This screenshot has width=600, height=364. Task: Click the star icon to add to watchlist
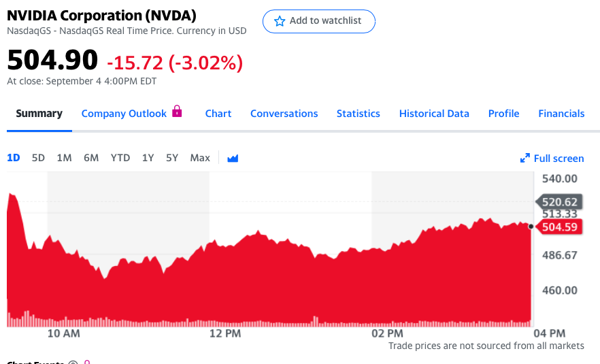point(280,21)
